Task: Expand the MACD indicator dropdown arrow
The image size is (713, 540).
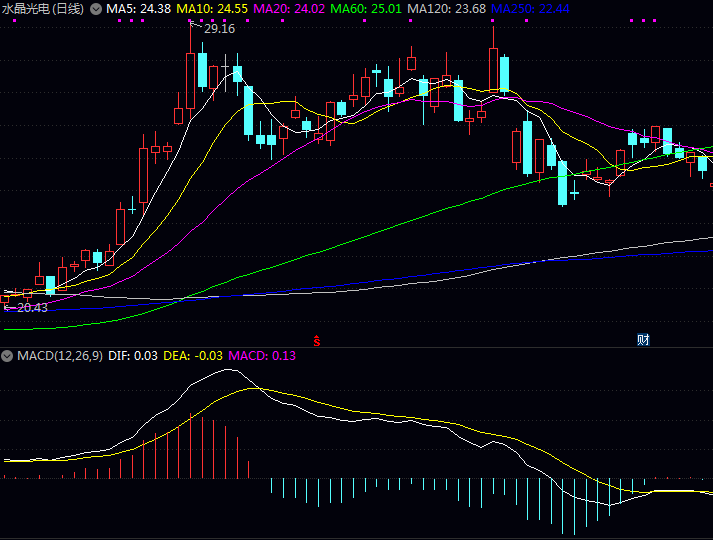Action: [7, 356]
